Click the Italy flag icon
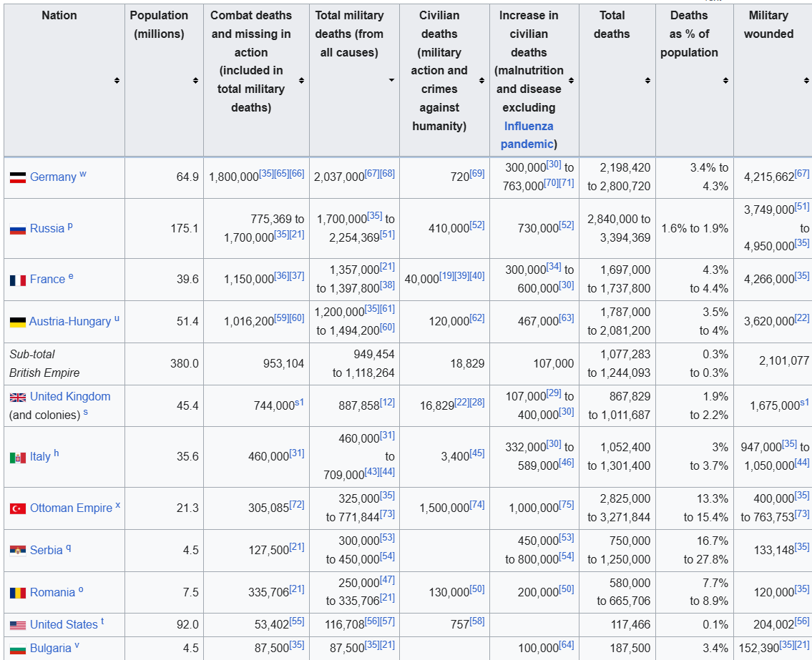Viewport: 812px width, 660px height. 18,458
